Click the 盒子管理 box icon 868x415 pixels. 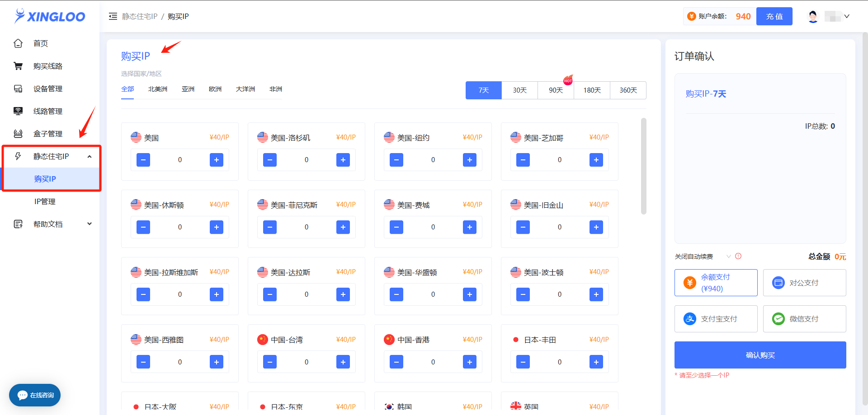pyautogui.click(x=18, y=134)
